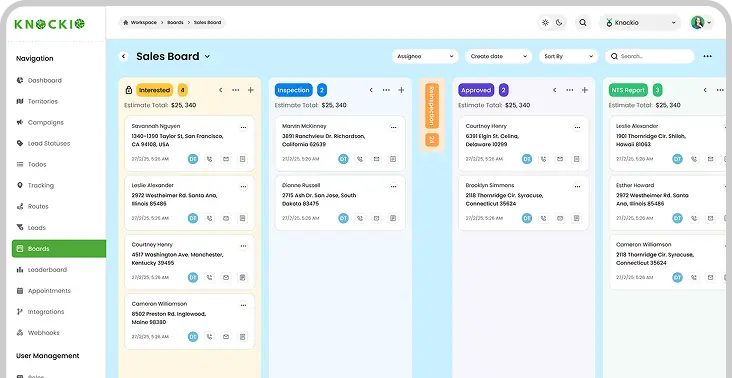The width and height of the screenshot is (732, 378).
Task: Click the Approved column label
Action: pyautogui.click(x=476, y=90)
